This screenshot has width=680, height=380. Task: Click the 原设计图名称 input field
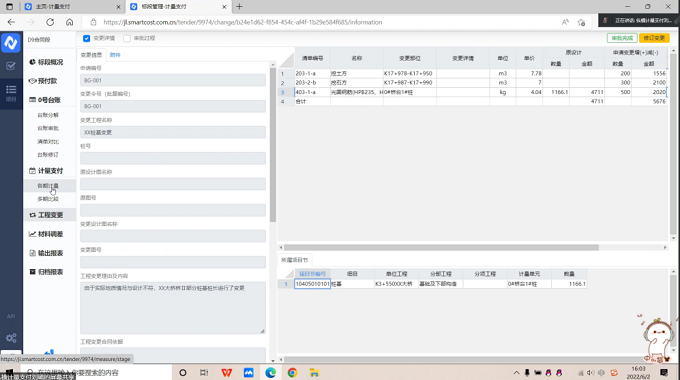pyautogui.click(x=173, y=184)
